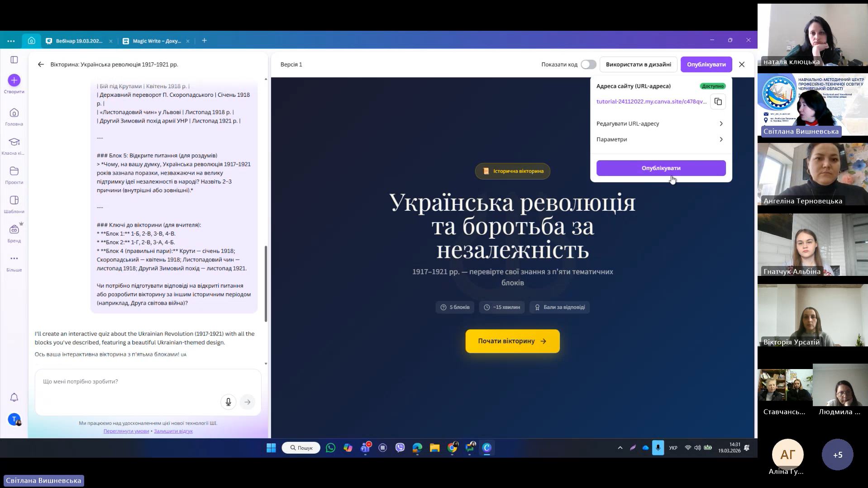Show hidden icons in system tray
This screenshot has width=868, height=488.
pyautogui.click(x=620, y=448)
